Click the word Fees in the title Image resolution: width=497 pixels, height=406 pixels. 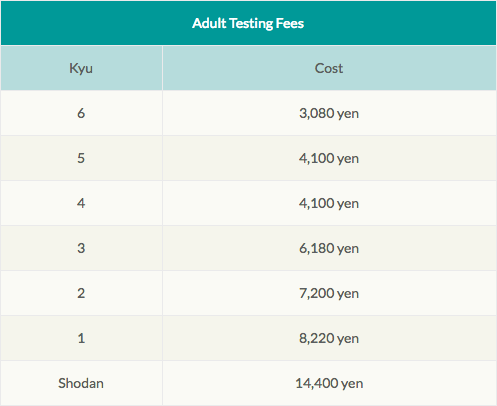(290, 23)
